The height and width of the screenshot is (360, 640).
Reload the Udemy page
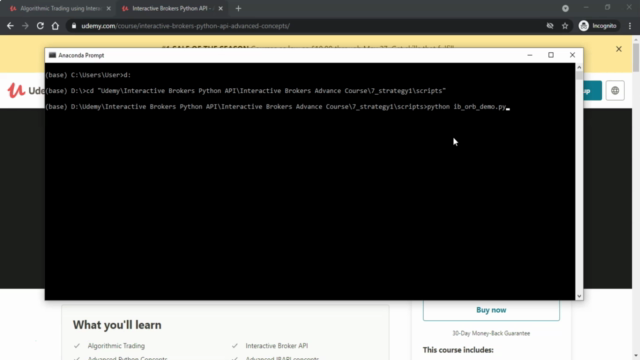pyautogui.click(x=40, y=26)
